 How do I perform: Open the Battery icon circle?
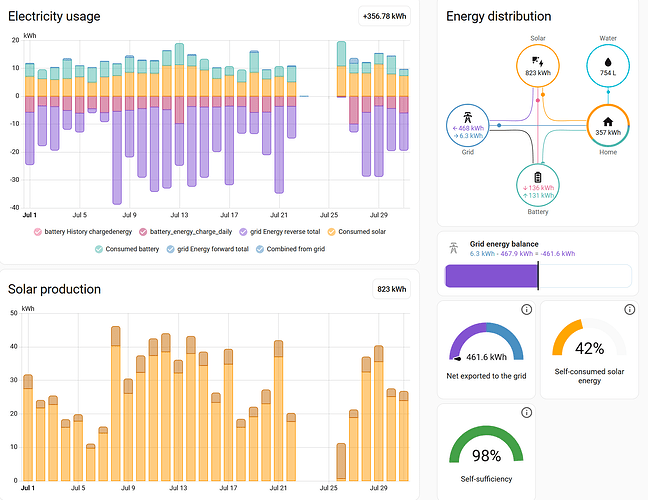coord(537,185)
